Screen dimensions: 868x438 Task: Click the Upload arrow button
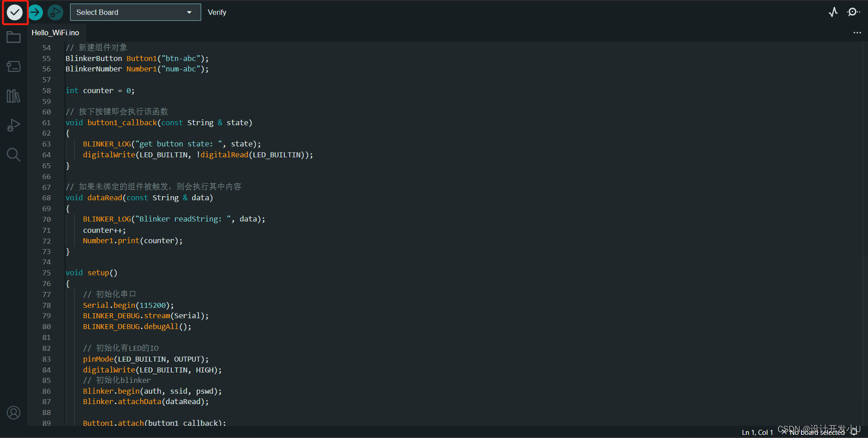[35, 12]
